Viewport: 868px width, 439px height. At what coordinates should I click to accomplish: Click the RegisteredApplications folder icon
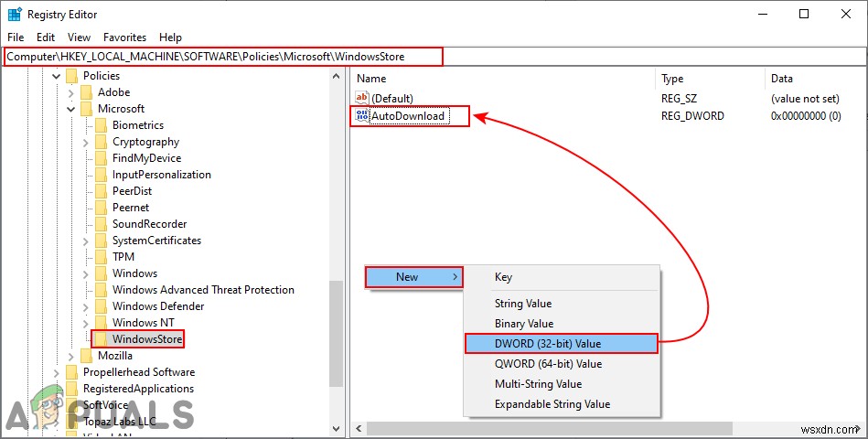coord(72,389)
